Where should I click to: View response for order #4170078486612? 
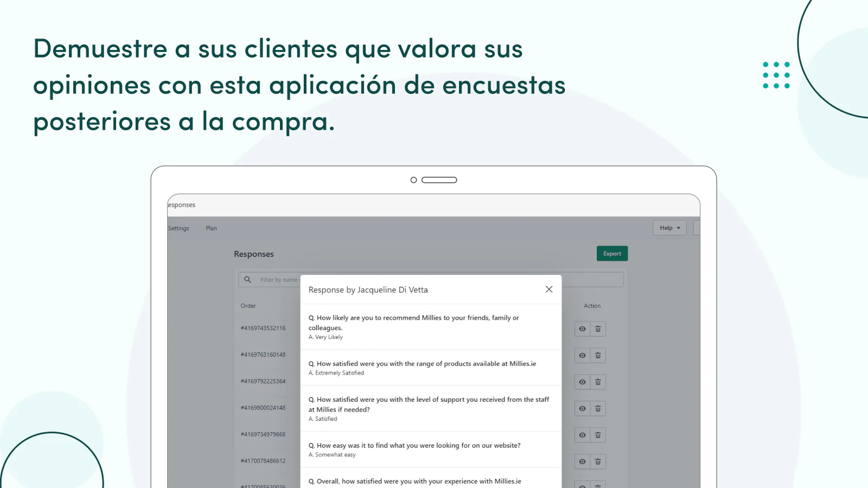(x=582, y=462)
